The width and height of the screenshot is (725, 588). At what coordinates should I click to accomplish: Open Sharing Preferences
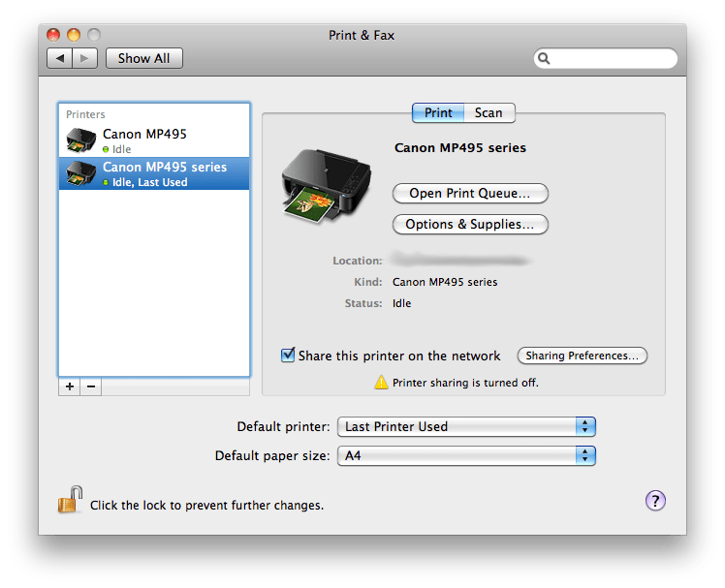(x=583, y=356)
